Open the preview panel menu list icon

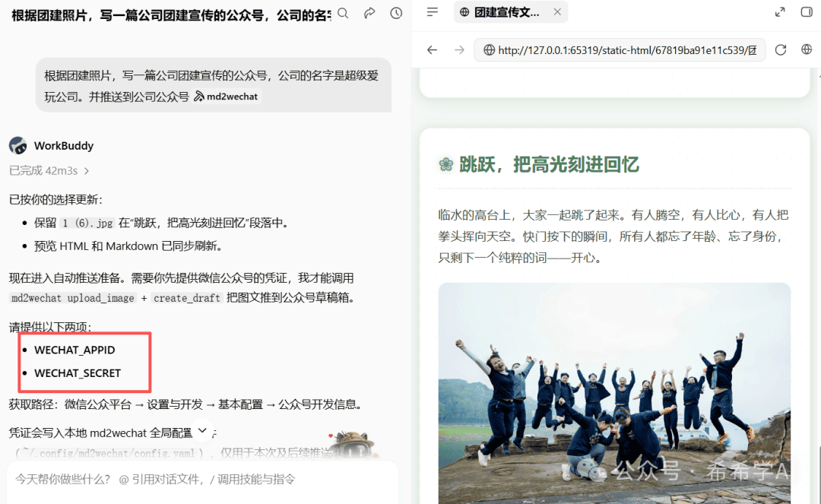[x=433, y=11]
